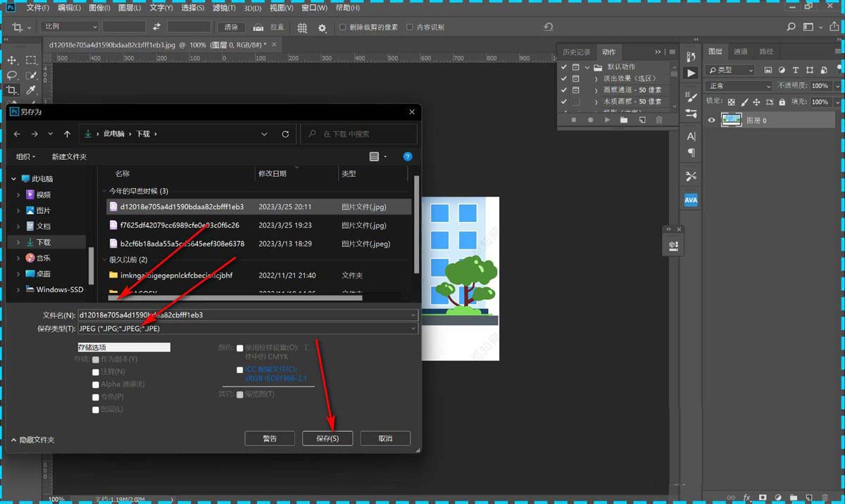Open crop overlay grid options icon

click(x=302, y=27)
